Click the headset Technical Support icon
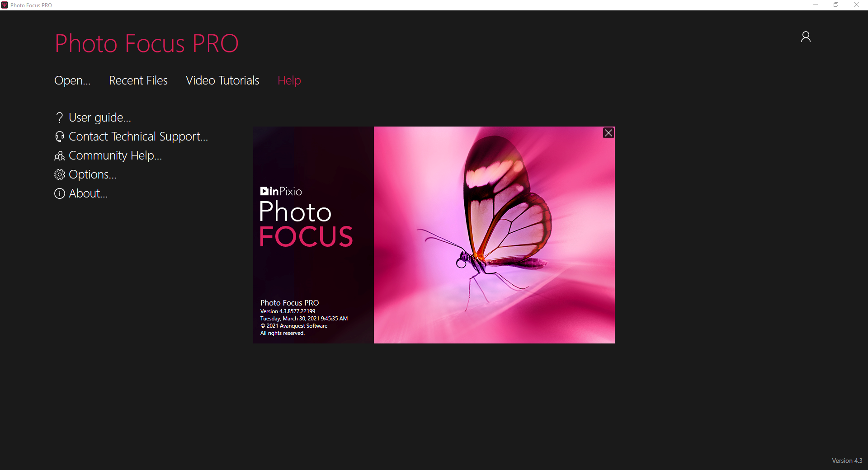This screenshot has height=470, width=868. pyautogui.click(x=60, y=136)
